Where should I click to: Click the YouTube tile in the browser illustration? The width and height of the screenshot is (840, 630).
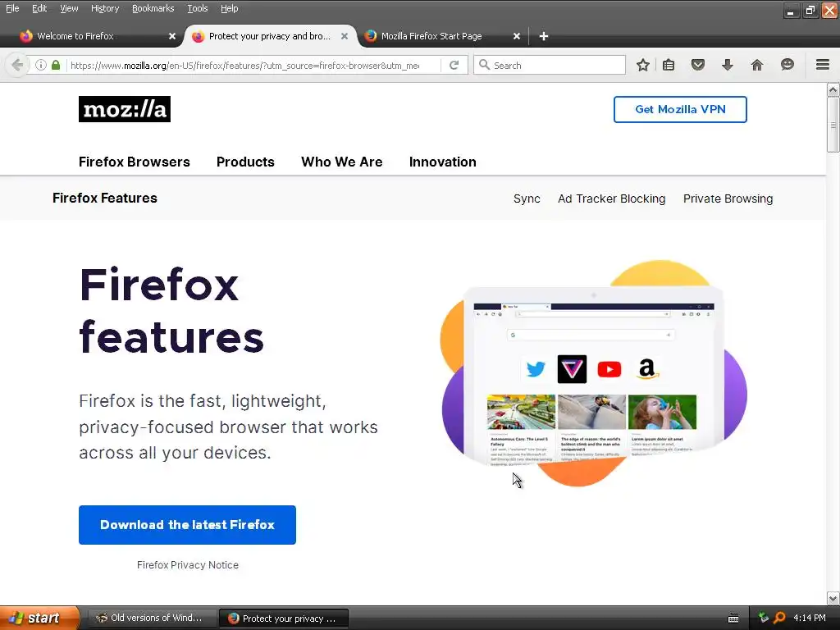tap(609, 369)
